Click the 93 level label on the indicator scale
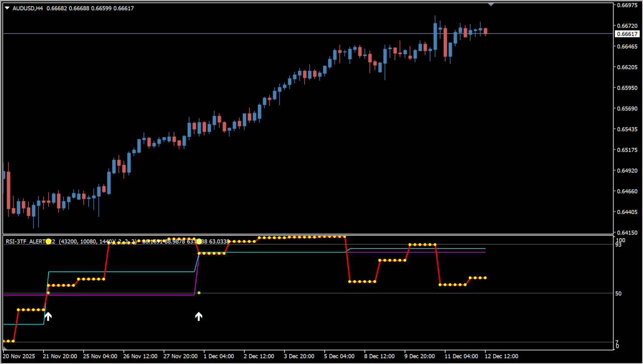The image size is (643, 364). click(x=618, y=245)
